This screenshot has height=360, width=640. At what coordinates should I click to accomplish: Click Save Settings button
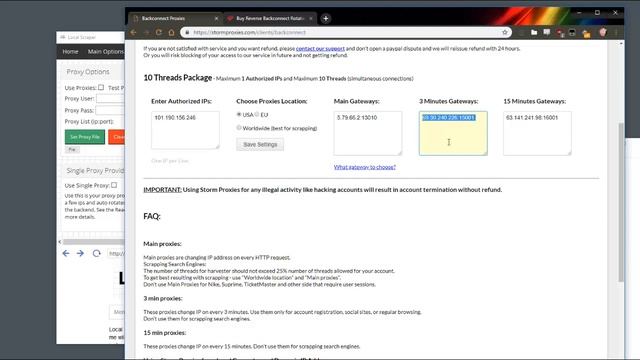tap(260, 144)
